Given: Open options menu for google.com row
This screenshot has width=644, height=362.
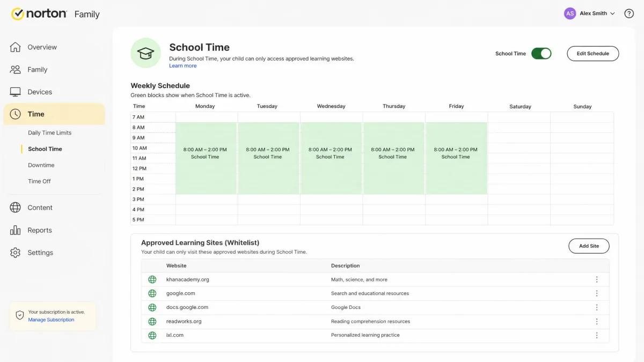Looking at the screenshot, I should click(597, 293).
